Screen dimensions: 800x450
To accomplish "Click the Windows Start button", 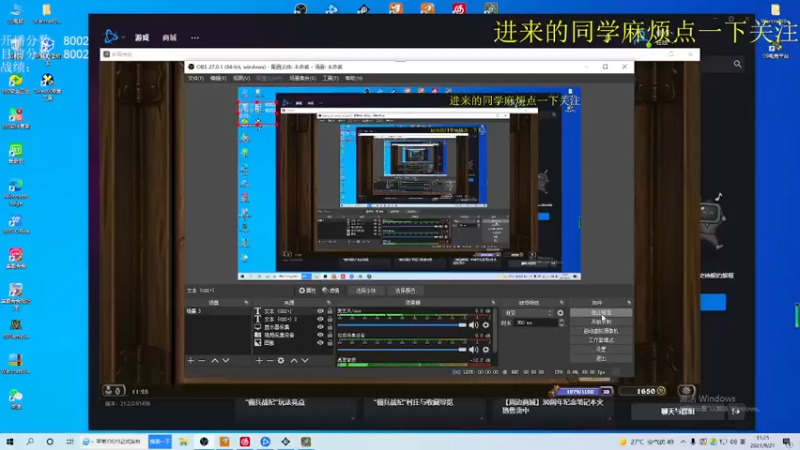I will (x=10, y=442).
